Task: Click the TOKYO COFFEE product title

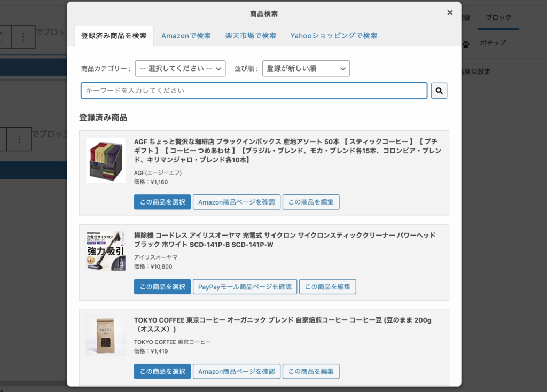Action: (283, 324)
